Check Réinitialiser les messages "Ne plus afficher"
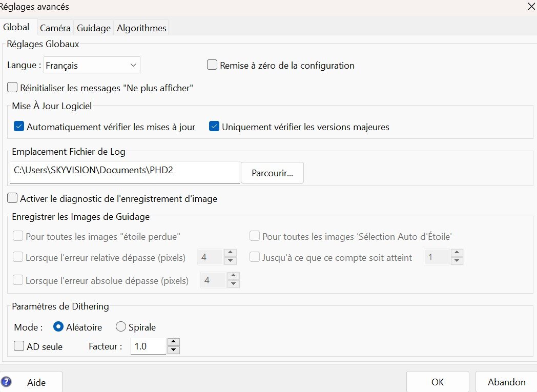Image resolution: width=537 pixels, height=392 pixels. (12, 88)
